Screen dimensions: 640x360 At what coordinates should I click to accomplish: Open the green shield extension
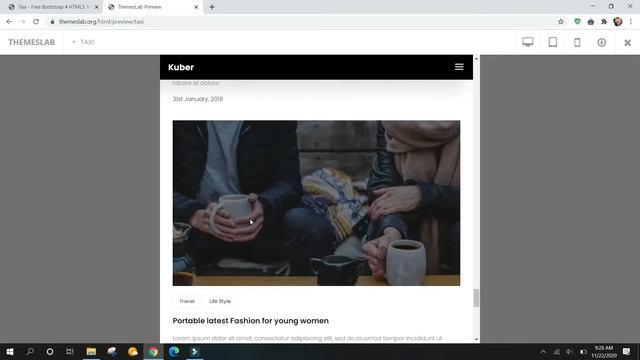tap(577, 22)
